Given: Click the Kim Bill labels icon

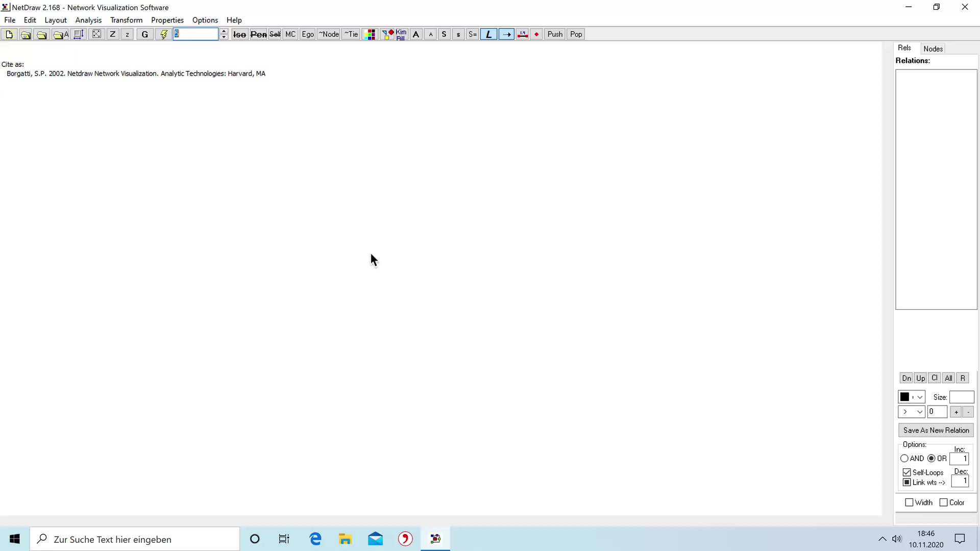Looking at the screenshot, I should (x=401, y=34).
